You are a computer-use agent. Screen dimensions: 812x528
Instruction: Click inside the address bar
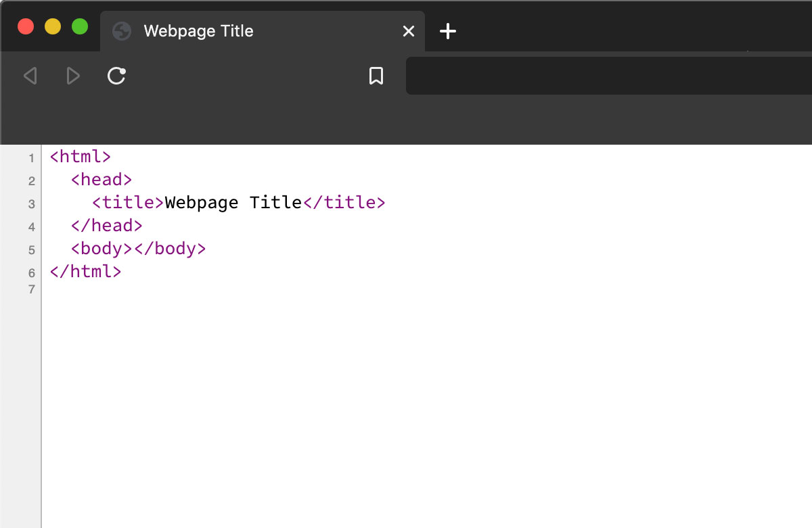click(609, 76)
